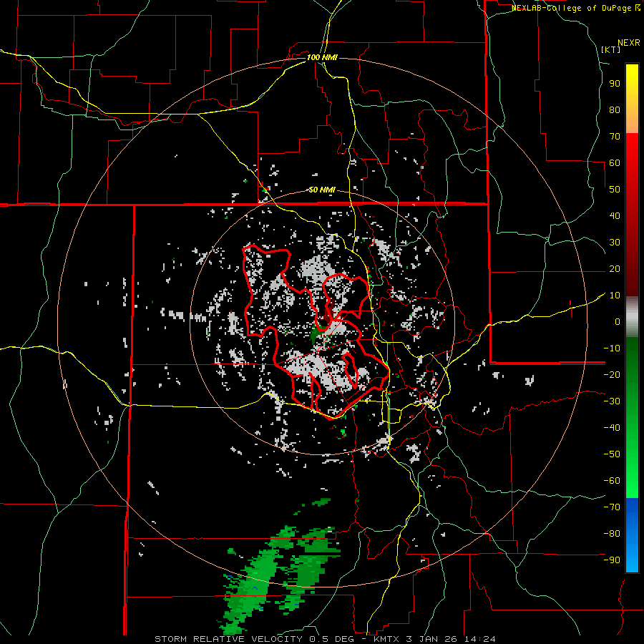The height and width of the screenshot is (644, 644).
Task: Click the gray zero segment of the color bar
Action: [x=632, y=317]
